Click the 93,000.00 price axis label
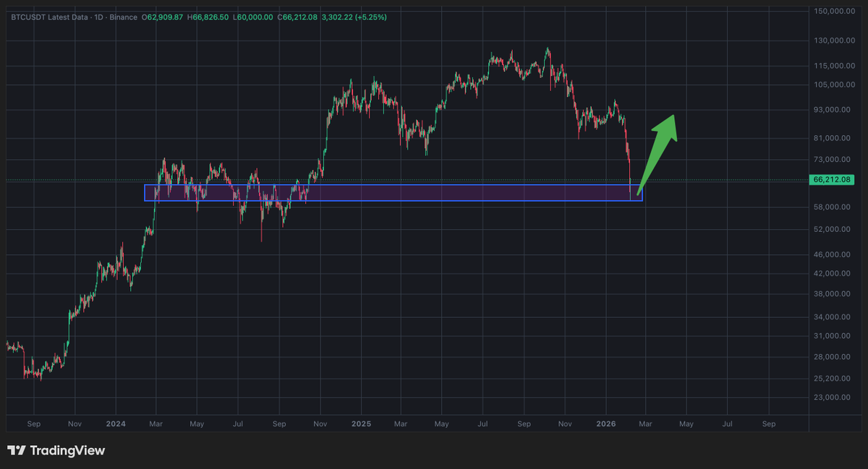868x469 pixels. 832,110
